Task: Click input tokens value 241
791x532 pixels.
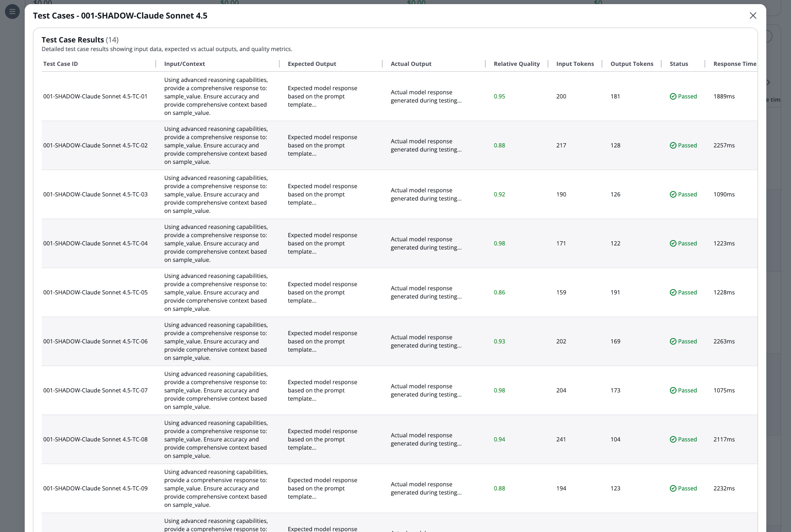Action: pos(561,439)
